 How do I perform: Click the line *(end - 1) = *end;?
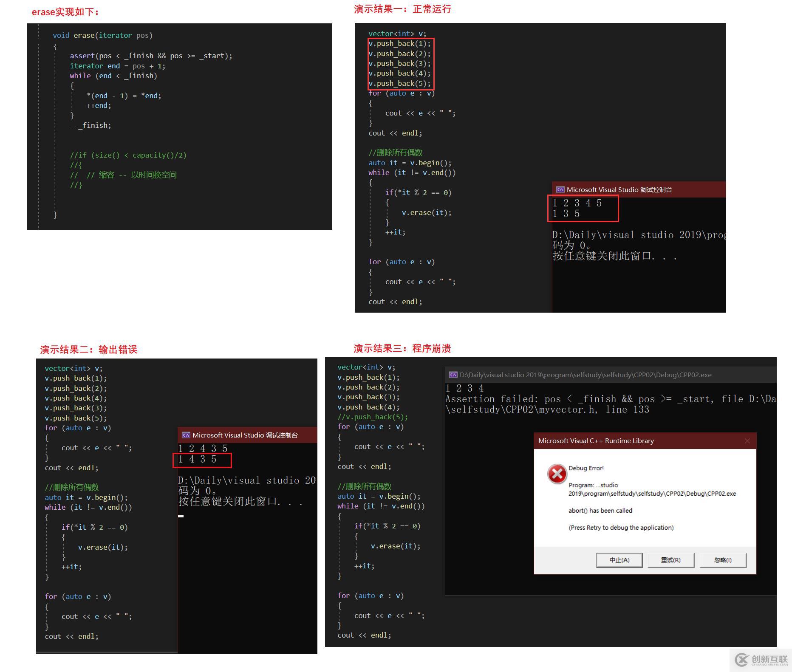124,96
